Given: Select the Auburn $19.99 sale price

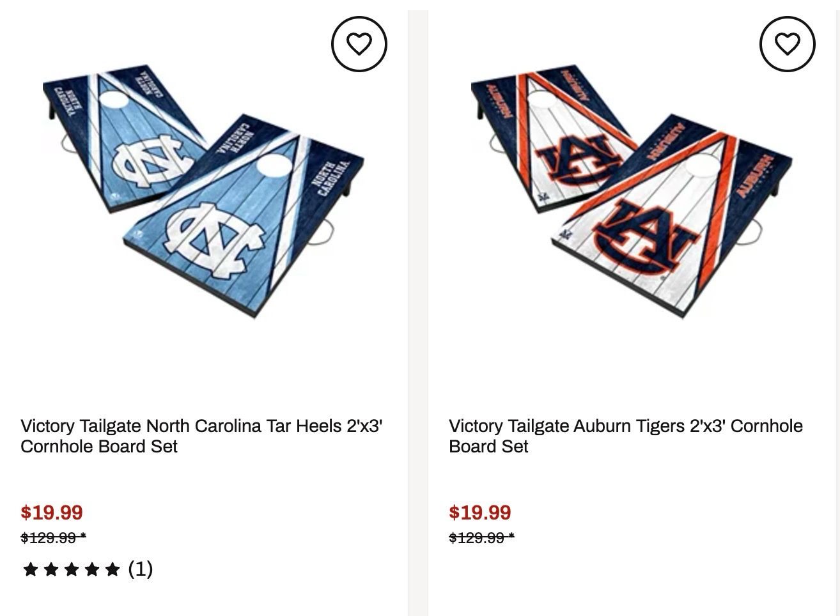Looking at the screenshot, I should click(x=480, y=512).
